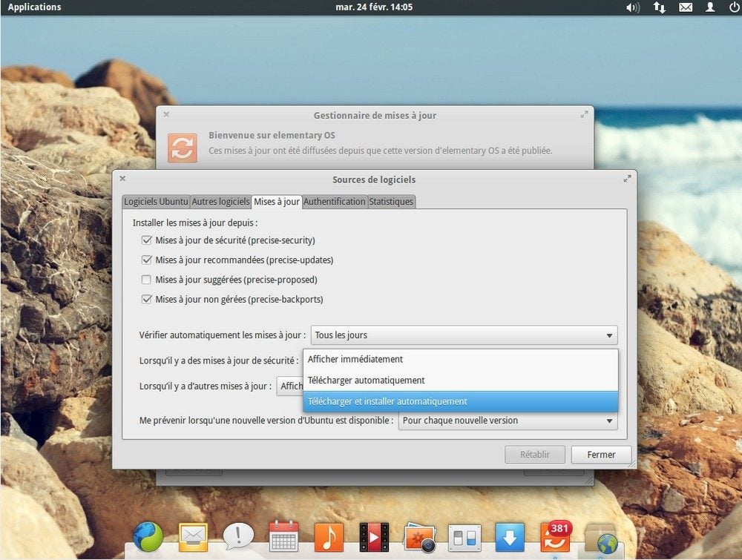The image size is (742, 560).
Task: Click the date and time clock
Action: pyautogui.click(x=374, y=7)
